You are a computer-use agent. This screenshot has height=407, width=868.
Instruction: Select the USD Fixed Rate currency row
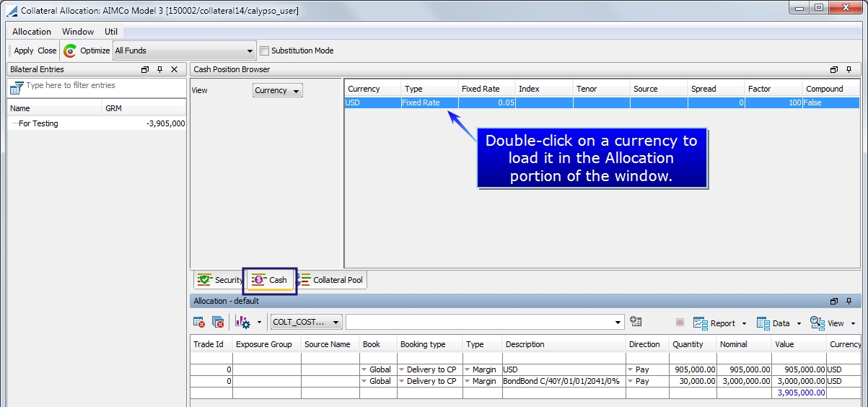[x=602, y=102]
